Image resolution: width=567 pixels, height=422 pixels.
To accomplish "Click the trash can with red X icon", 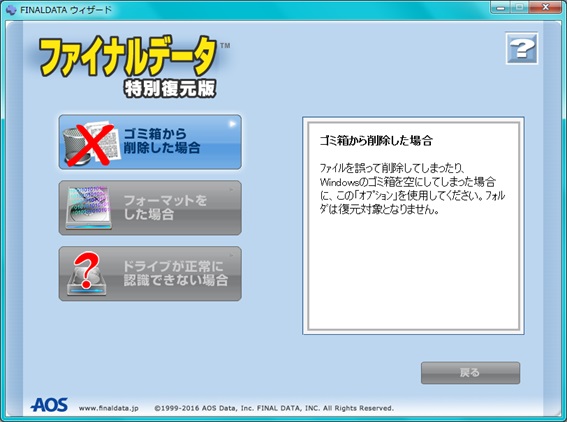I will (x=91, y=143).
